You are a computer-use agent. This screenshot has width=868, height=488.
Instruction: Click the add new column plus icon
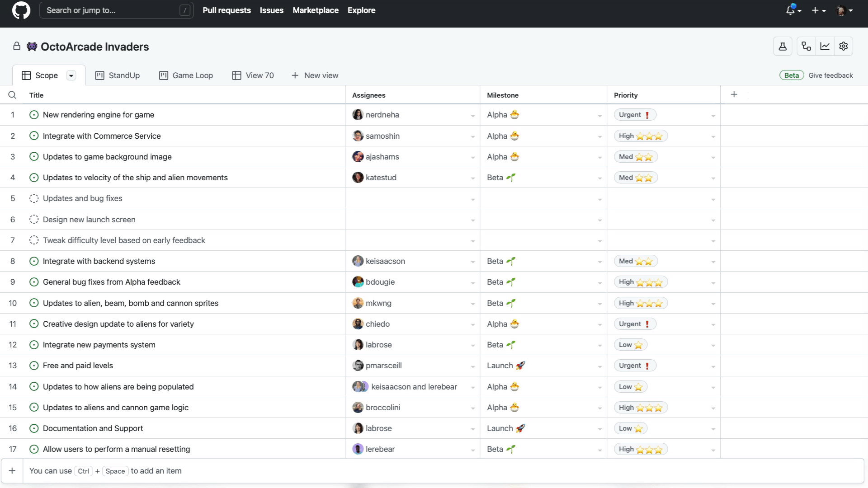[734, 94]
